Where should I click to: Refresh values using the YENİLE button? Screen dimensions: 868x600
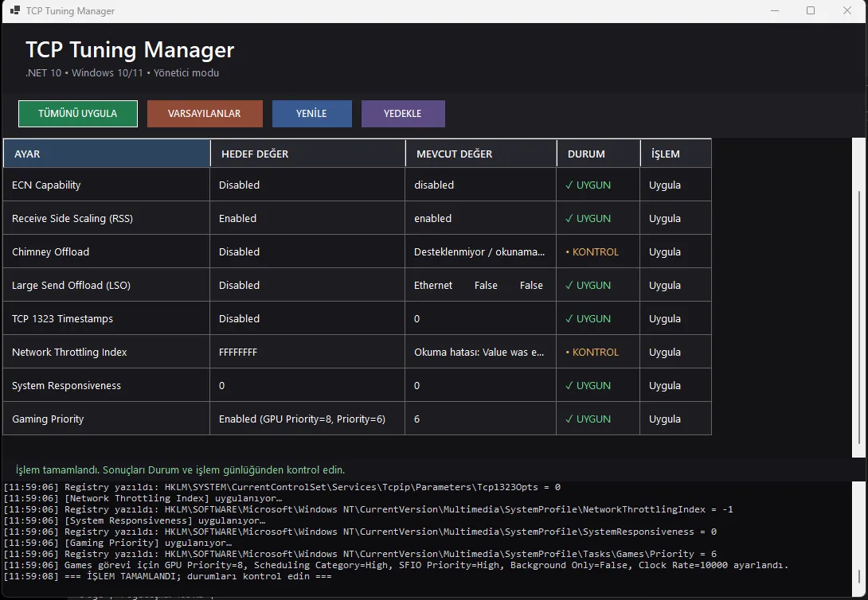click(x=311, y=113)
